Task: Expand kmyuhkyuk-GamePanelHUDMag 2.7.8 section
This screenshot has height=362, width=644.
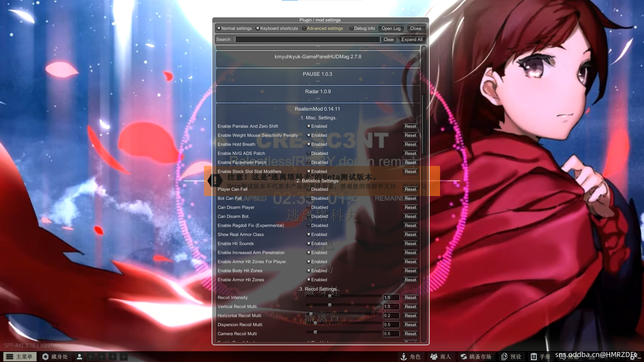Action: [x=317, y=57]
